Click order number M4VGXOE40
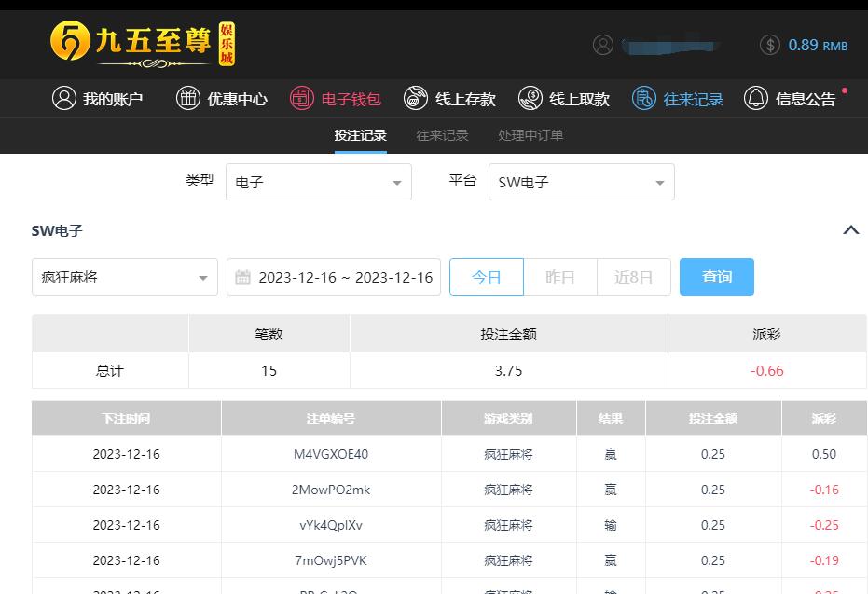This screenshot has height=594, width=868. 331,454
